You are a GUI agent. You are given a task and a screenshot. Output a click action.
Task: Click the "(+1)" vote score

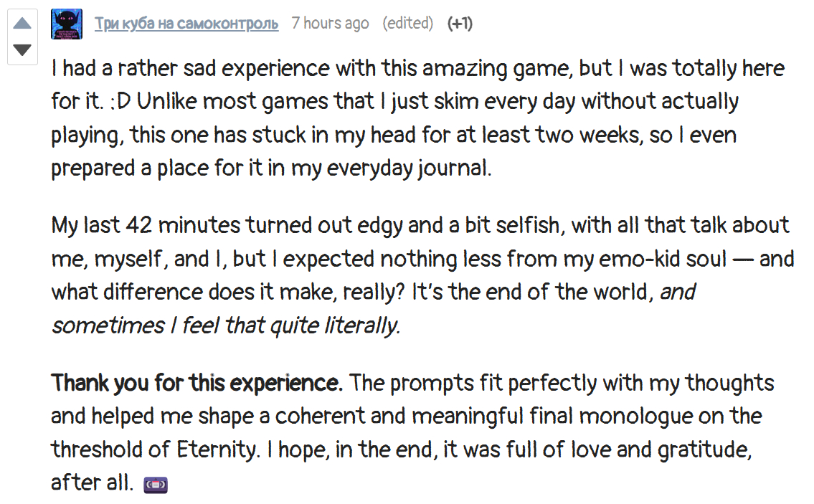click(460, 24)
